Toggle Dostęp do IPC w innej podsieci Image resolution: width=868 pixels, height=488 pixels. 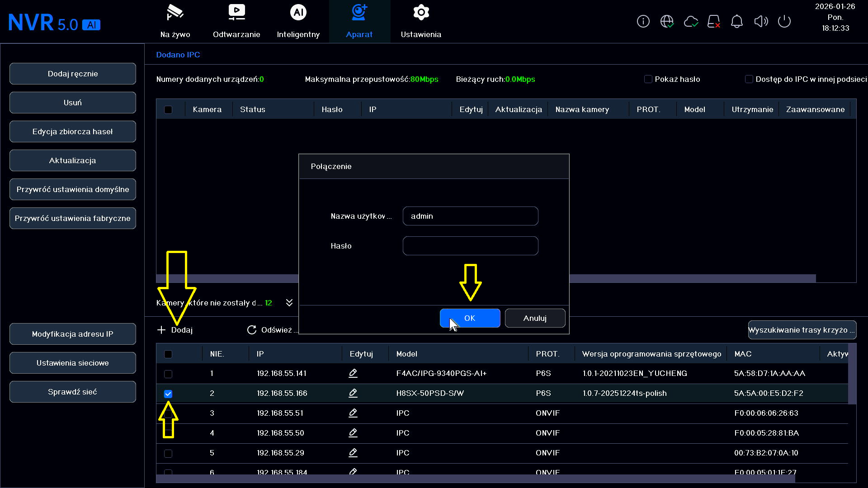[749, 79]
